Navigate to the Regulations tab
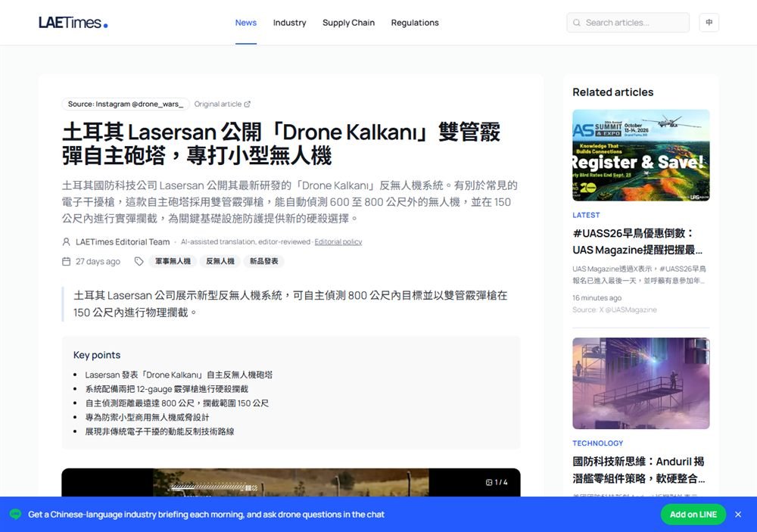The image size is (757, 532). click(415, 23)
